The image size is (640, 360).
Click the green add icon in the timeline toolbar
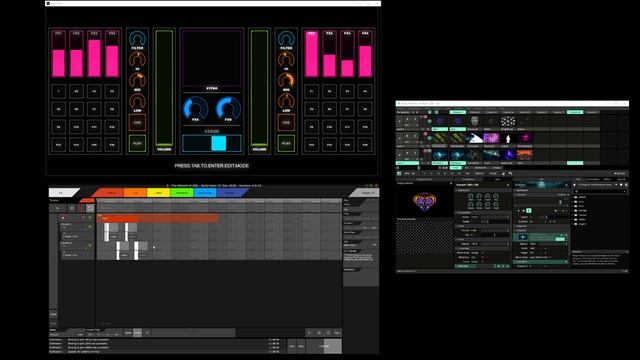[x=58, y=208]
